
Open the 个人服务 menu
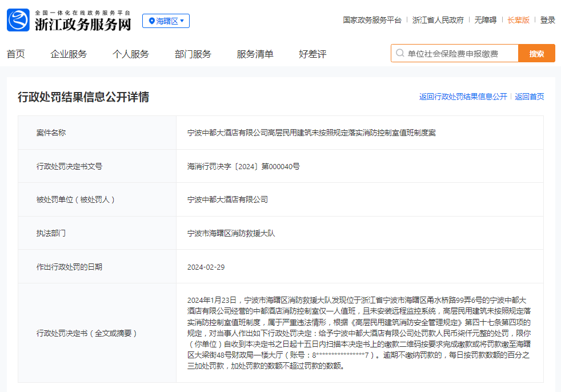131,54
